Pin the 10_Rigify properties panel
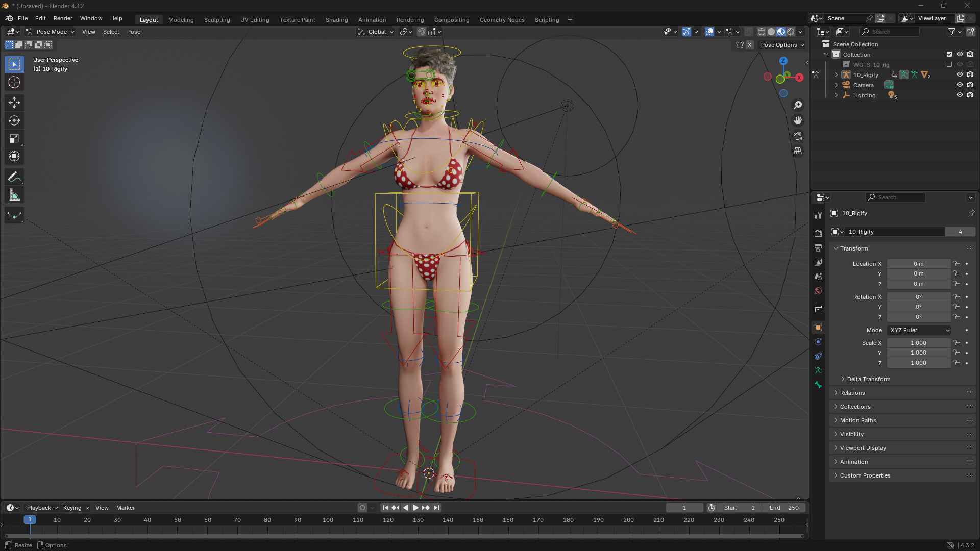Screen dimensions: 980x551 (x=971, y=213)
